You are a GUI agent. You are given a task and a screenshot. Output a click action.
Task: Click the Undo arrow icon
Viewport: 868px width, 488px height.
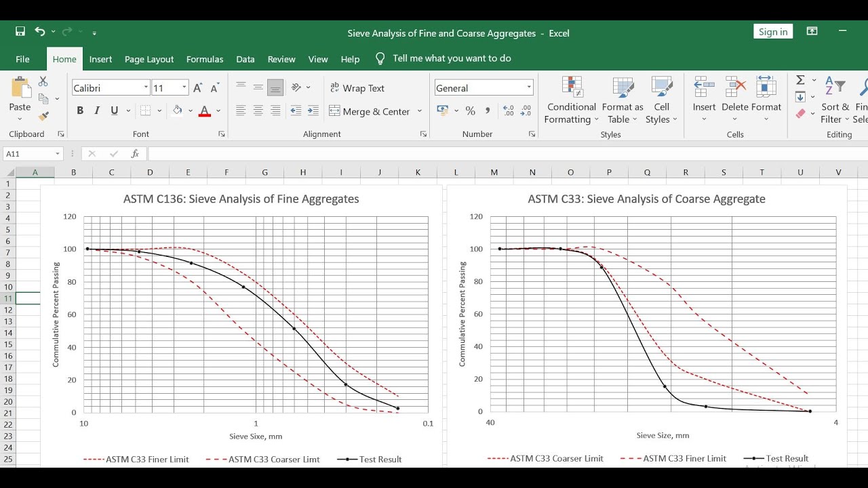40,32
